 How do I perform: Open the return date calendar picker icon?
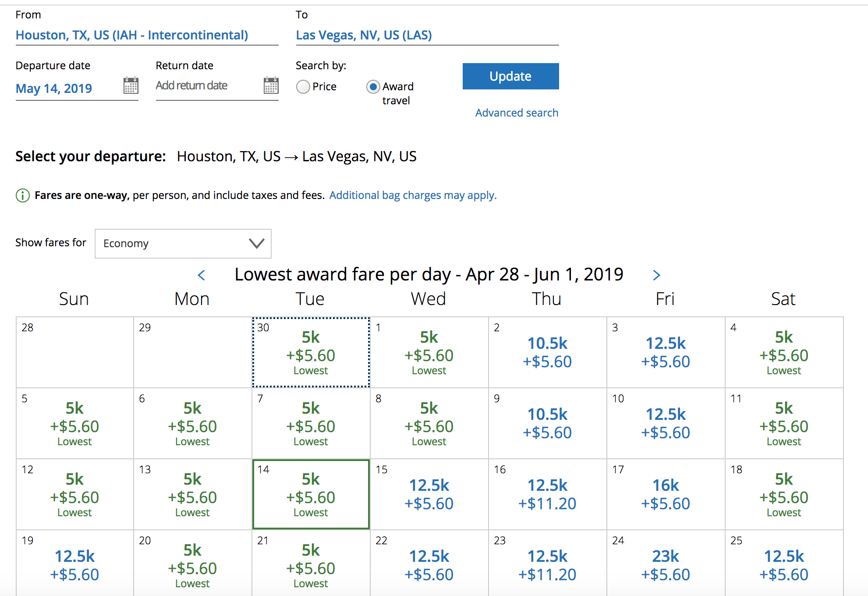(271, 86)
